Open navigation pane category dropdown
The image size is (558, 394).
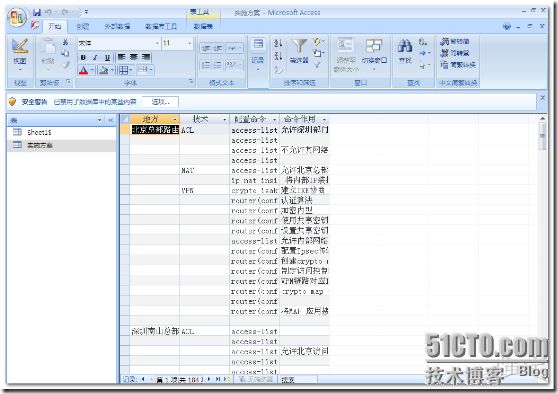(100, 120)
